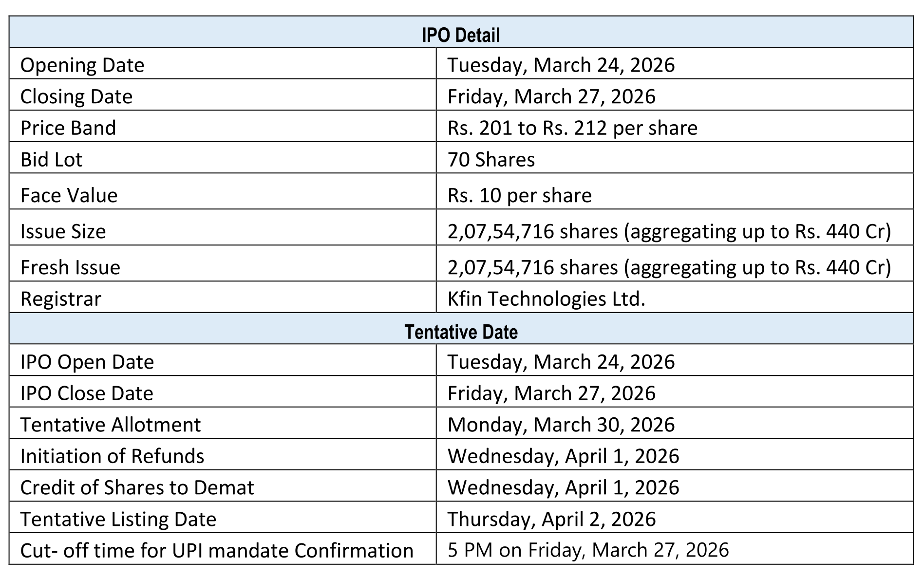Image resolution: width=924 pixels, height=578 pixels.
Task: Select the IPO Open Date label
Action: pyautogui.click(x=87, y=362)
